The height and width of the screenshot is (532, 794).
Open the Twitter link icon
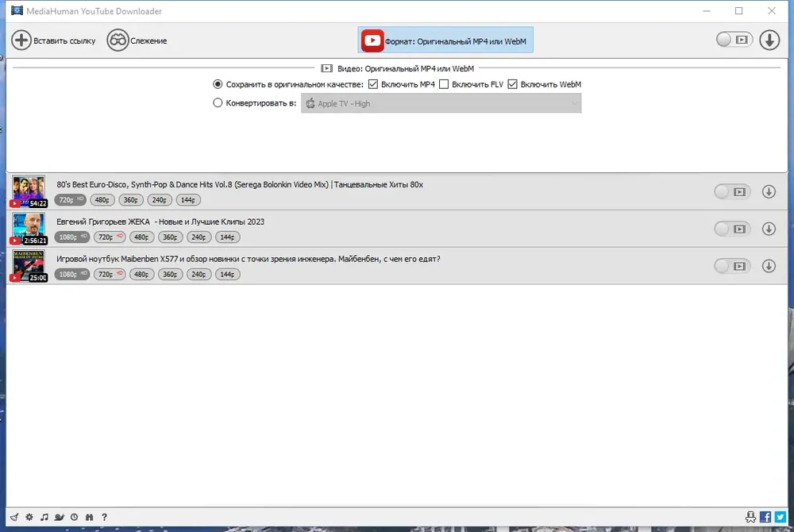(x=781, y=517)
